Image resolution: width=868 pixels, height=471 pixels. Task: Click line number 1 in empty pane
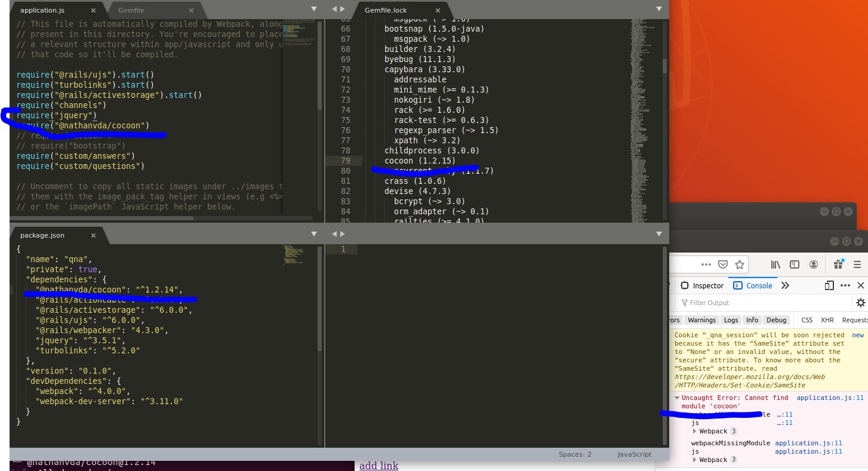tap(343, 249)
